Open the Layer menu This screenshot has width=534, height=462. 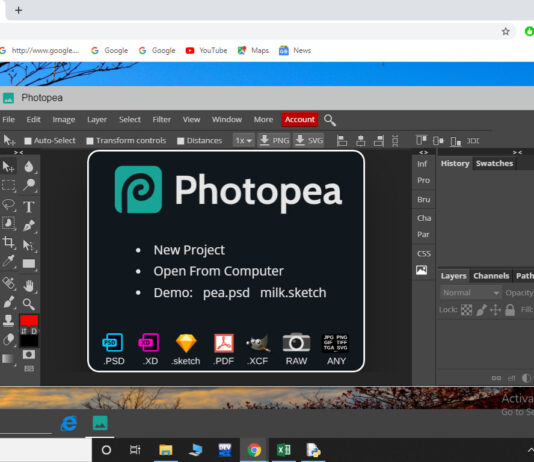coord(97,120)
